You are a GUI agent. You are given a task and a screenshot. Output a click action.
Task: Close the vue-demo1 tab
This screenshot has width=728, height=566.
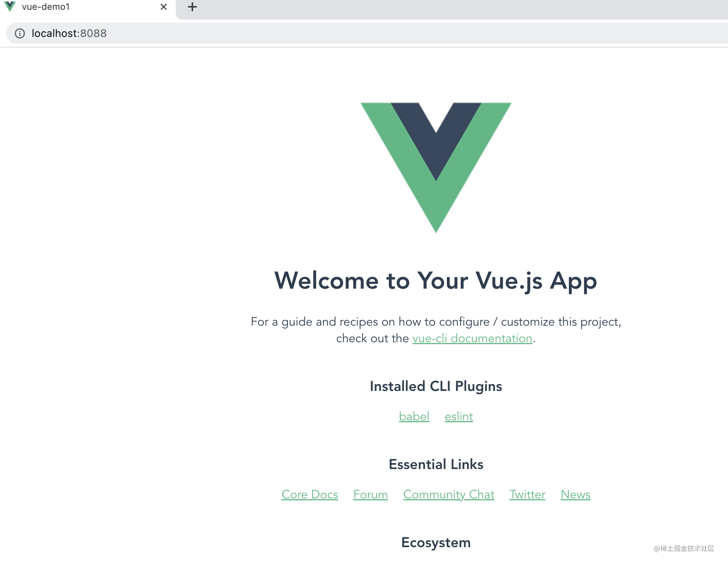164,7
